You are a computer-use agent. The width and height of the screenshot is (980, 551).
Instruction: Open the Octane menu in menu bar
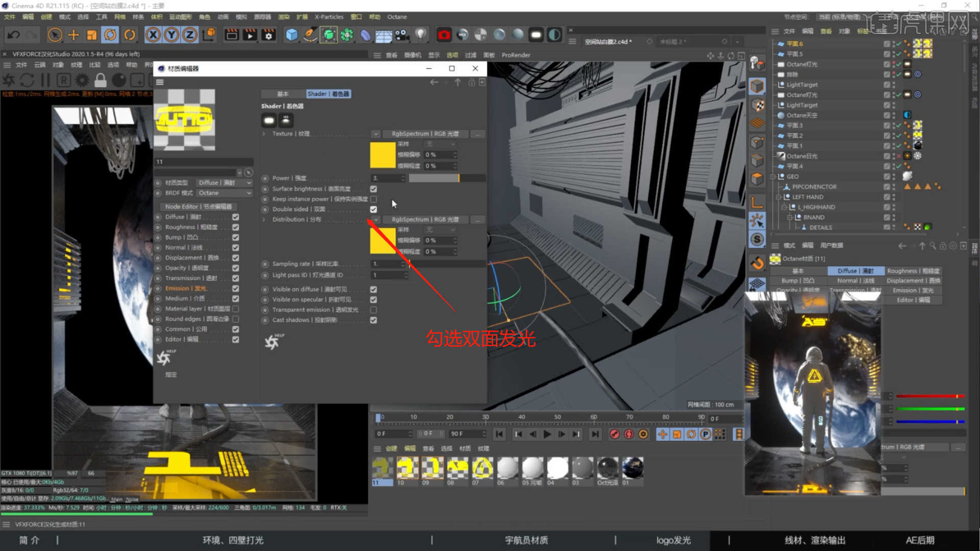click(x=397, y=17)
